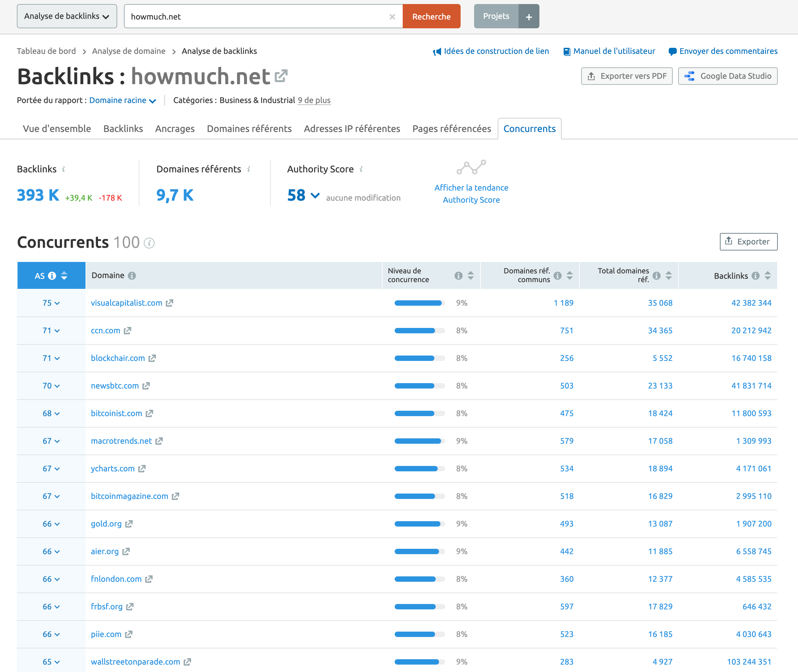
Task: Click info icon beside Authority Score metric
Action: point(361,169)
